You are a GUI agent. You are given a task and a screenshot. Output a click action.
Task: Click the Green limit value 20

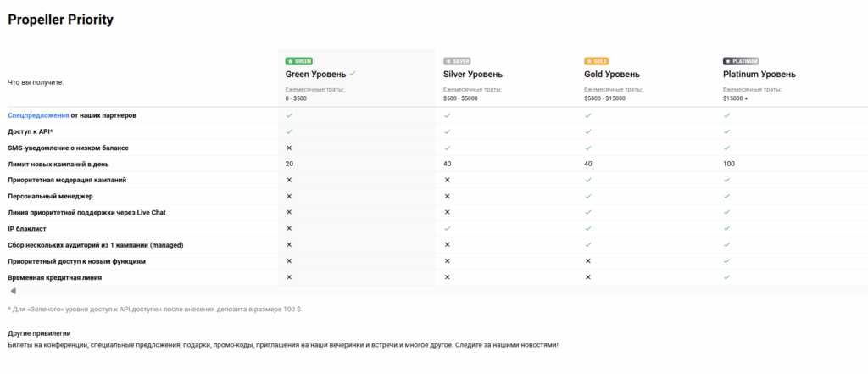coord(289,164)
